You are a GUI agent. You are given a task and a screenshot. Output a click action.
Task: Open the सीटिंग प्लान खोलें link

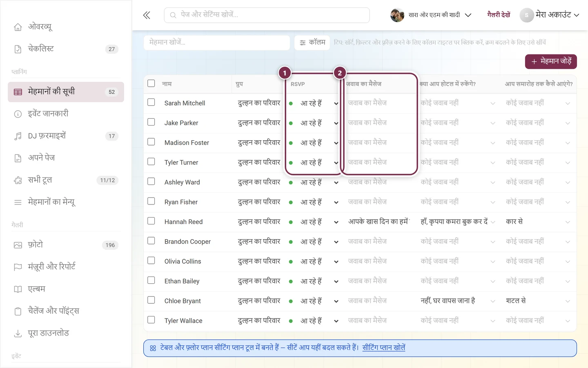384,348
